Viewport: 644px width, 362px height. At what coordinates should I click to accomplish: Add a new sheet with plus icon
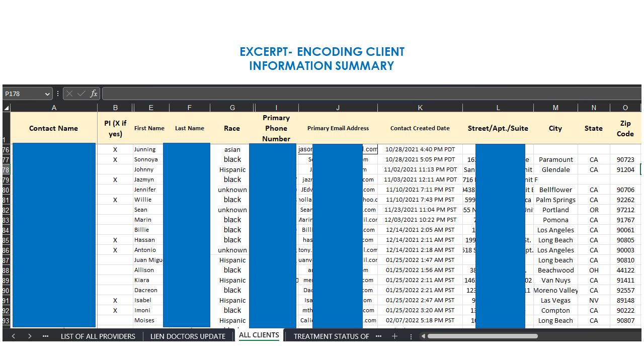[395, 336]
